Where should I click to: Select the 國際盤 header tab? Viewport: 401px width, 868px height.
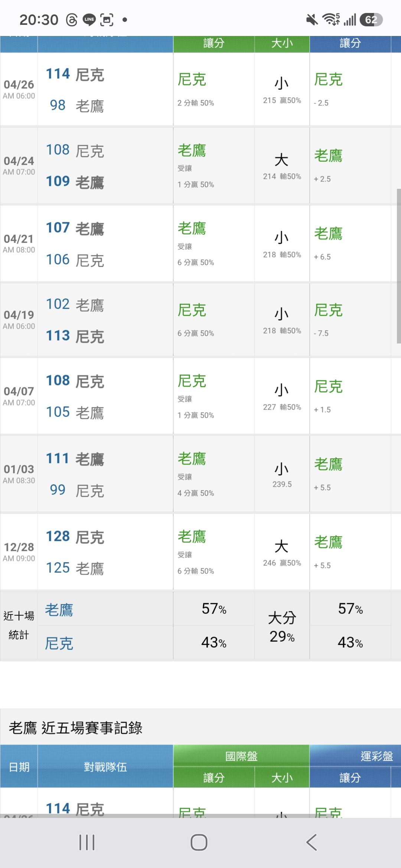tap(241, 756)
